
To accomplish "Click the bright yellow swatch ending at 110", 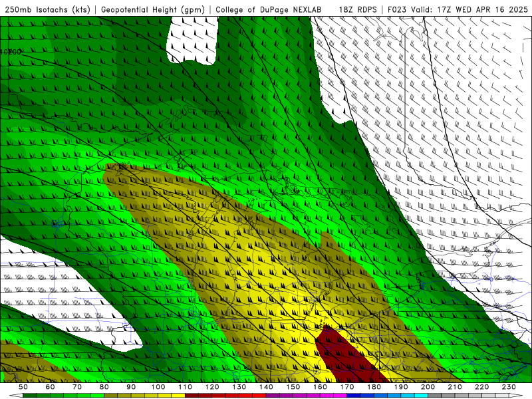I will (178, 396).
